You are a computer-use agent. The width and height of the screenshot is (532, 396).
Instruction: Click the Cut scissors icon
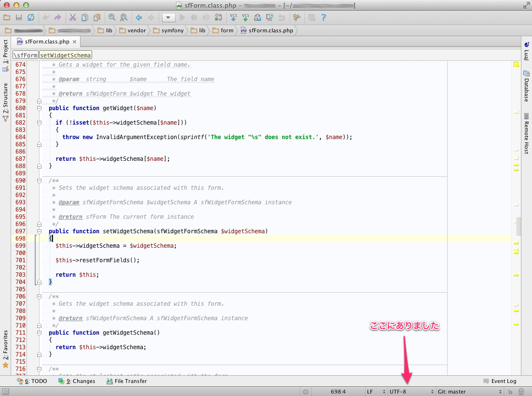[72, 18]
